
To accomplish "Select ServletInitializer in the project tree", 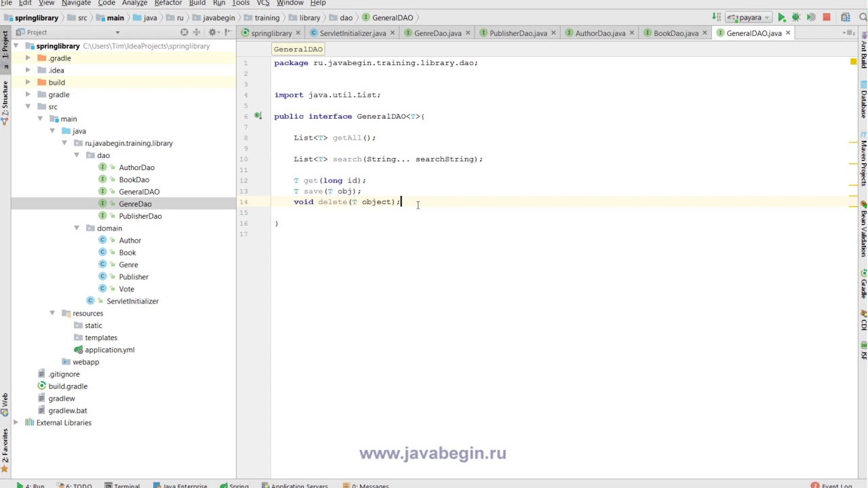I will [132, 301].
